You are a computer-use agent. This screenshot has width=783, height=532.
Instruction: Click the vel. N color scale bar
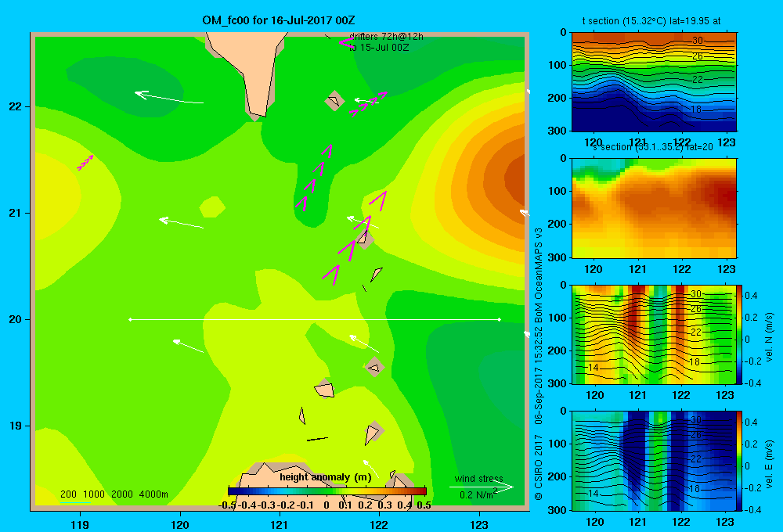(740, 334)
